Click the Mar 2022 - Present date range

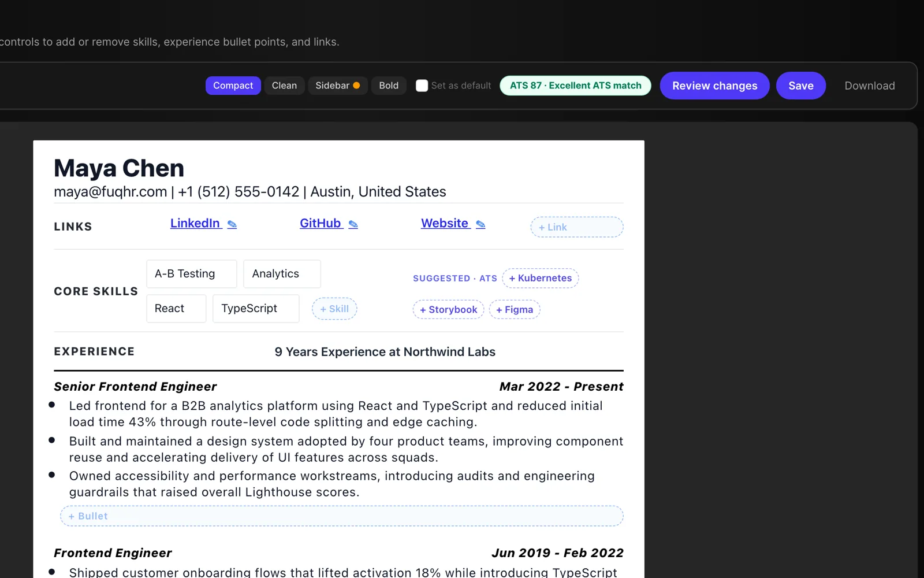point(561,387)
